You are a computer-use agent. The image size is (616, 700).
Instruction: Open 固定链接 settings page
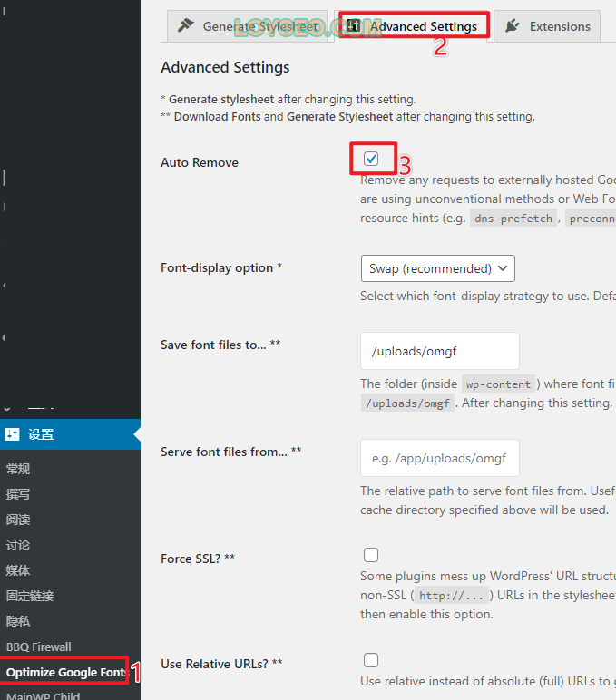tap(30, 596)
